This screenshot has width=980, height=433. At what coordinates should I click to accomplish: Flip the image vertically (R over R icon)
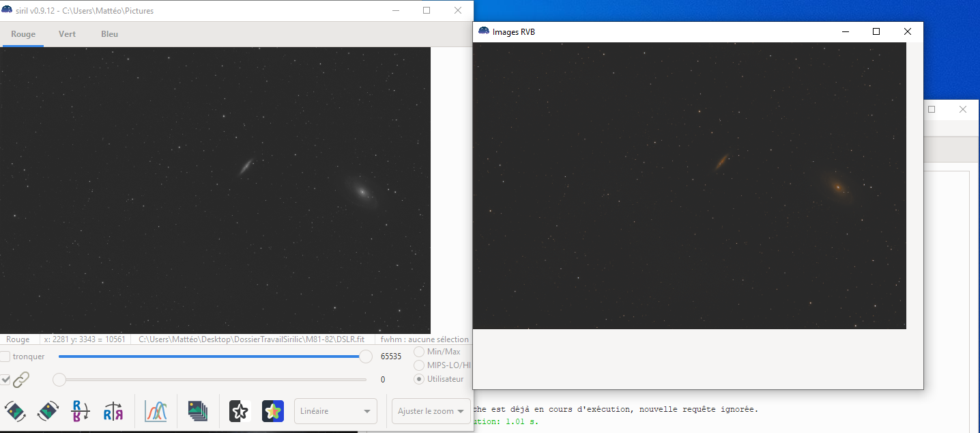81,411
